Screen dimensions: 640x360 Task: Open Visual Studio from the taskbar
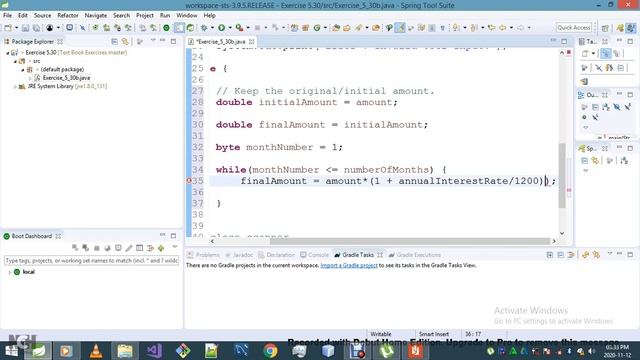pyautogui.click(x=154, y=351)
